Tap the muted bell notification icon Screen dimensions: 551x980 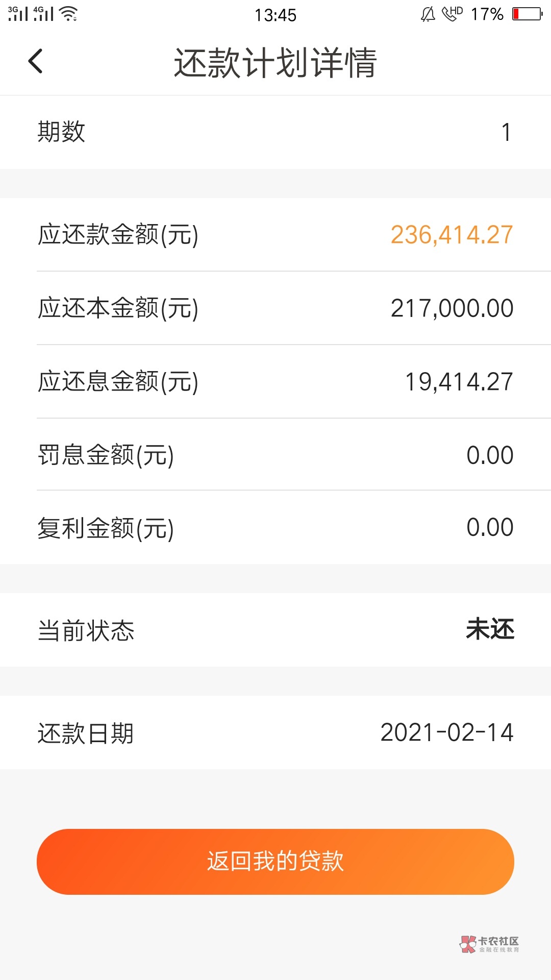click(428, 14)
